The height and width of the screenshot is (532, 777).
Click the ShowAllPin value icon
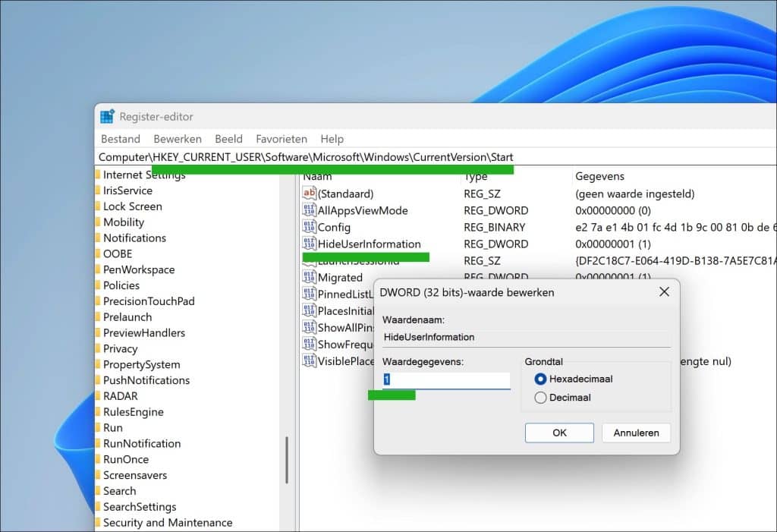point(310,327)
